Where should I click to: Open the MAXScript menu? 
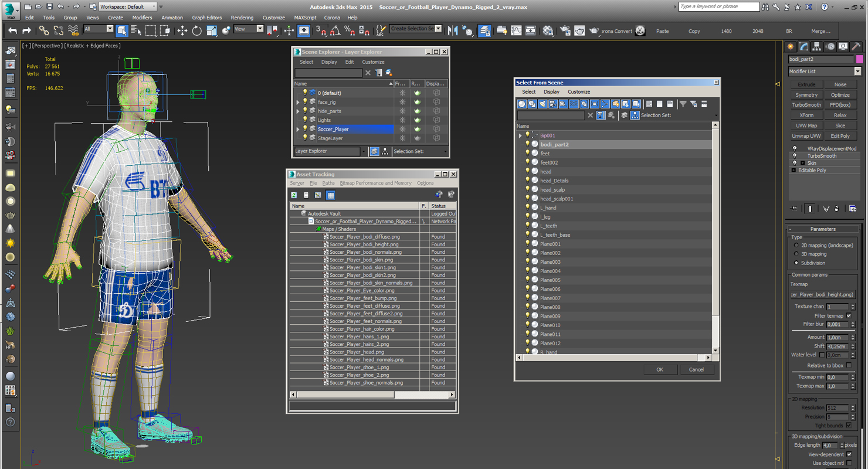305,18
